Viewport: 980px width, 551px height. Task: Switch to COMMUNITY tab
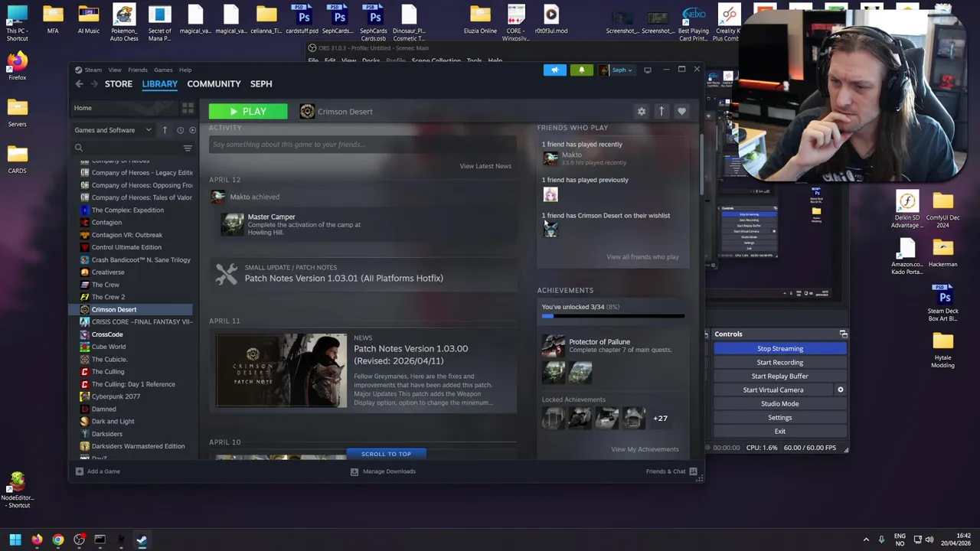[214, 84]
